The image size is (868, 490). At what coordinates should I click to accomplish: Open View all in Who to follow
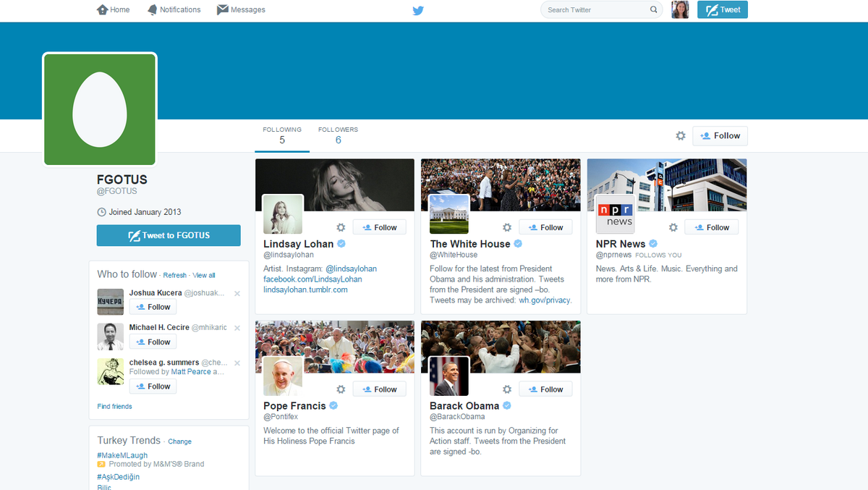click(204, 275)
